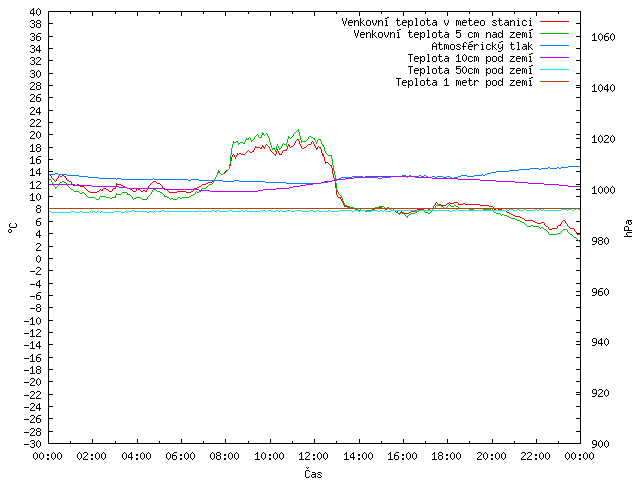Click the legend label 'Atmosférický tlak'

(x=482, y=46)
